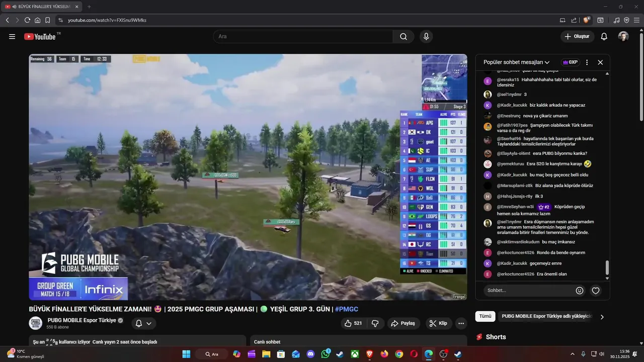The width and height of the screenshot is (644, 362).
Task: Open the Windows Start menu
Action: (x=186, y=354)
